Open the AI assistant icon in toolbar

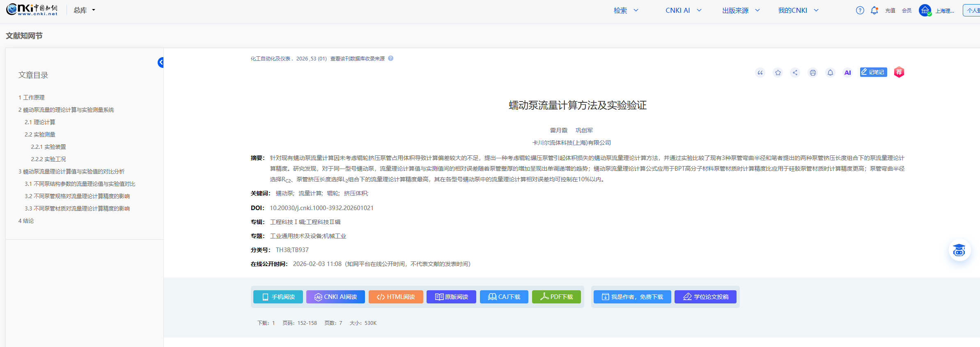coord(847,73)
